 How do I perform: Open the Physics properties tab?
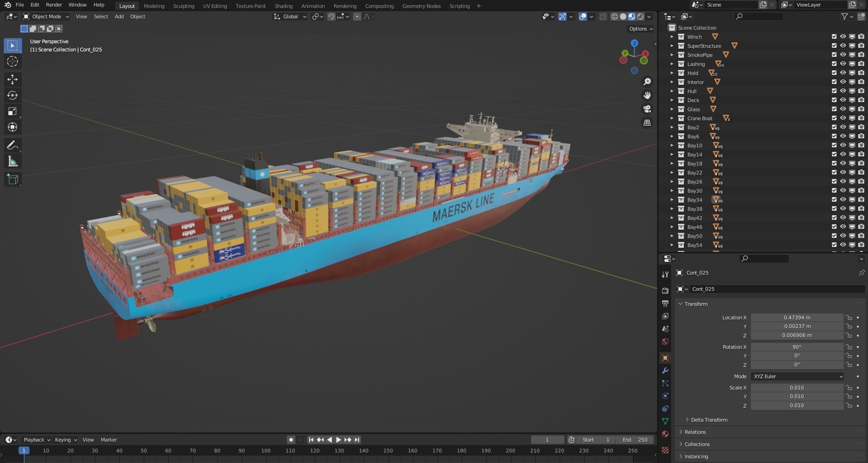(665, 396)
